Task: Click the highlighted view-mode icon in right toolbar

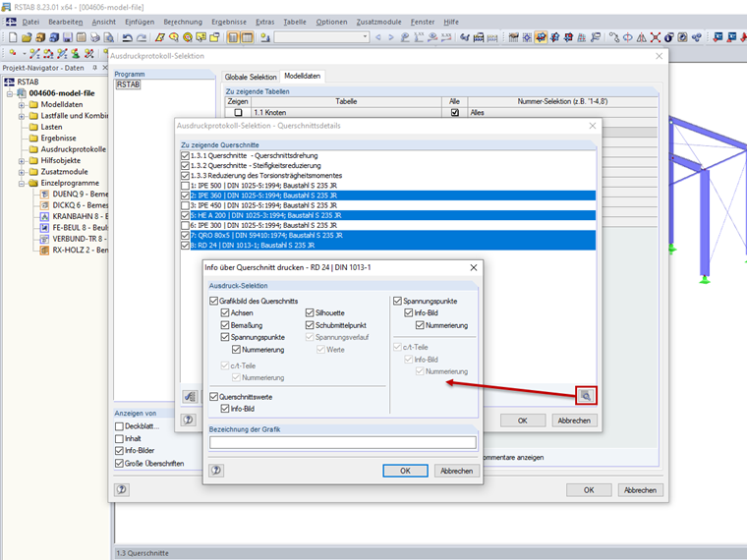Action: tap(541, 37)
